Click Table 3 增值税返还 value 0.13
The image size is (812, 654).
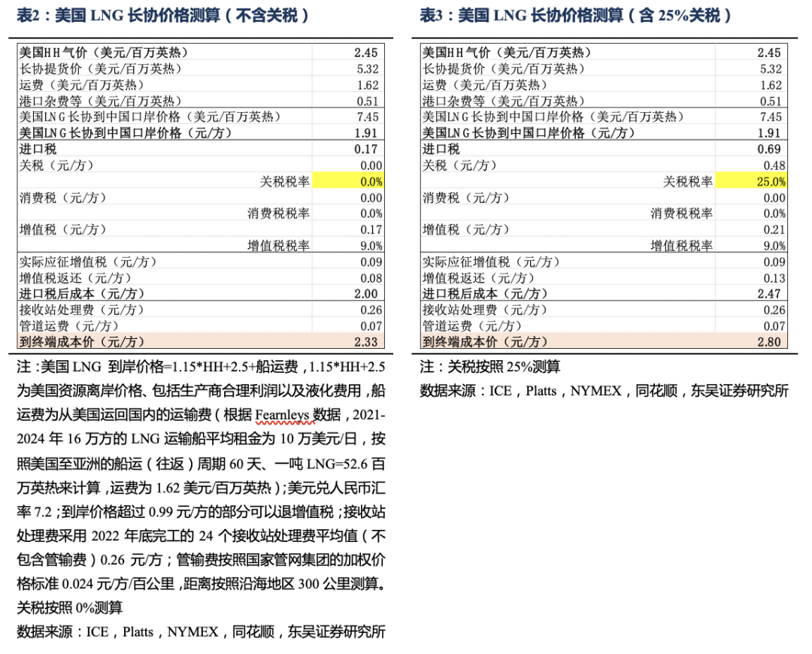(770, 277)
